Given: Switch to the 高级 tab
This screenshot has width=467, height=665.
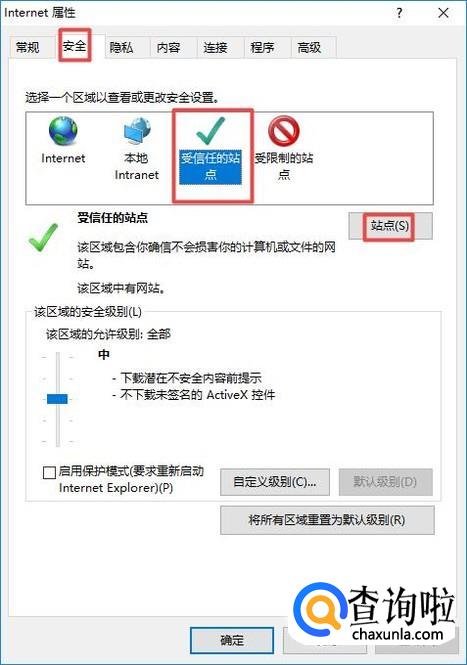Looking at the screenshot, I should [x=309, y=47].
